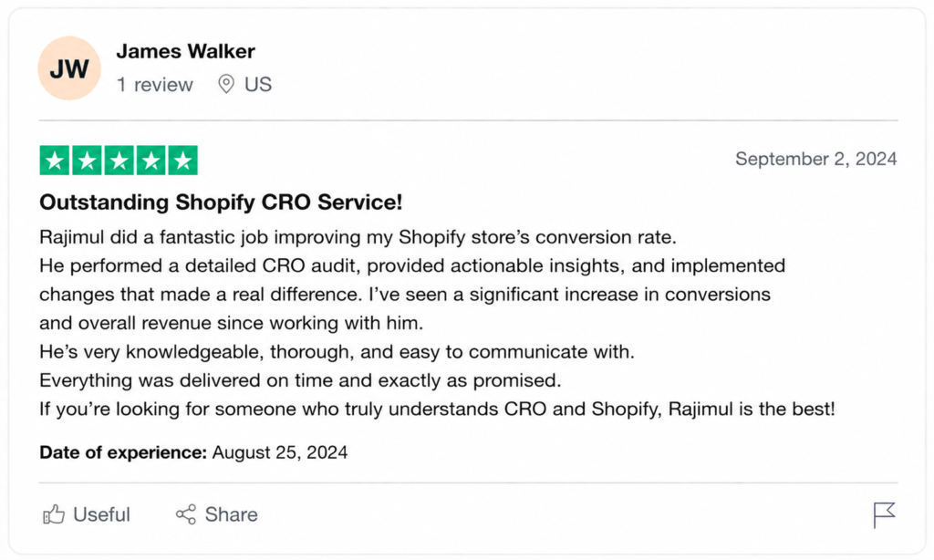Viewport: 934px width, 560px height.
Task: Click the fifth green rating star
Action: [x=182, y=161]
